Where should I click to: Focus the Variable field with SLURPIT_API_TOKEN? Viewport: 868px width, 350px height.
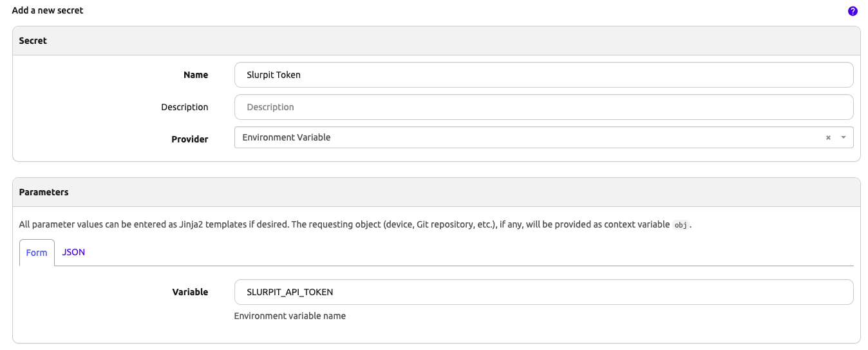[543, 292]
